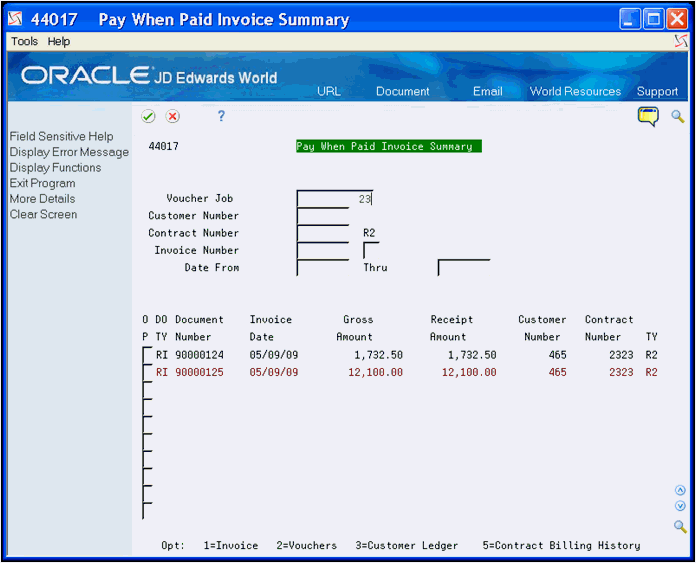The width and height of the screenshot is (696, 563).
Task: Select document number 90000124
Action: tap(199, 355)
